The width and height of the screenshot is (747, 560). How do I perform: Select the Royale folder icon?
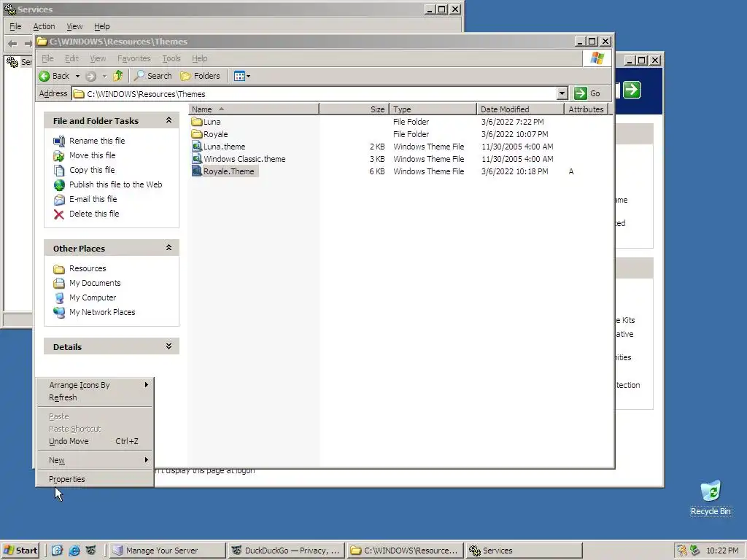[197, 134]
